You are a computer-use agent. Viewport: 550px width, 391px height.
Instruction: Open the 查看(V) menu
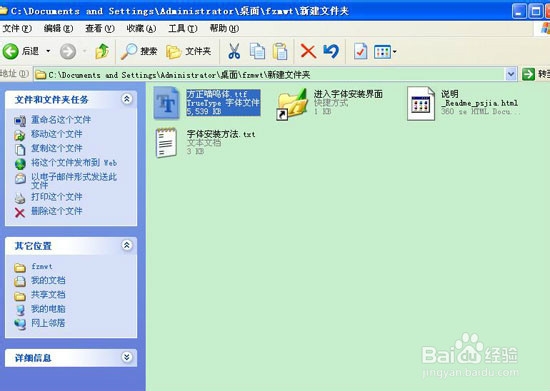tap(100, 28)
